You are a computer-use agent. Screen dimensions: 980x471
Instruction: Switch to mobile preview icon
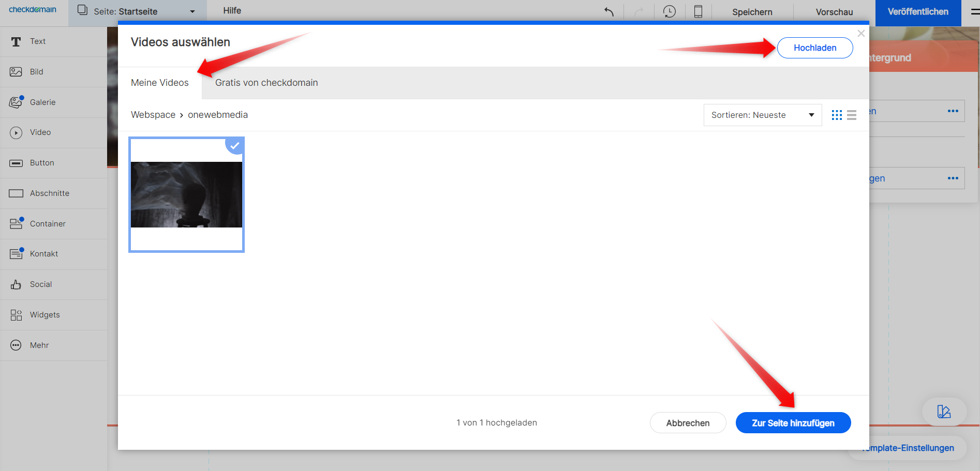click(698, 11)
